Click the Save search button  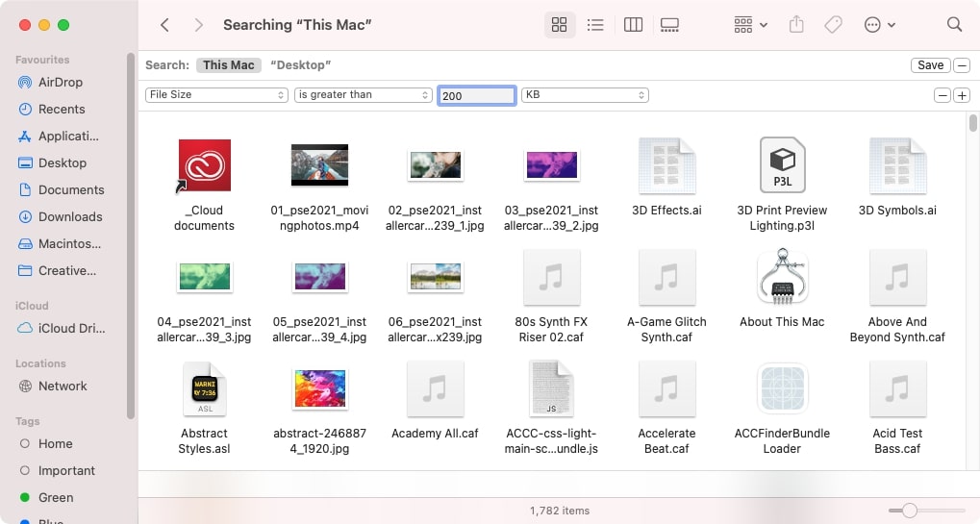coord(930,65)
